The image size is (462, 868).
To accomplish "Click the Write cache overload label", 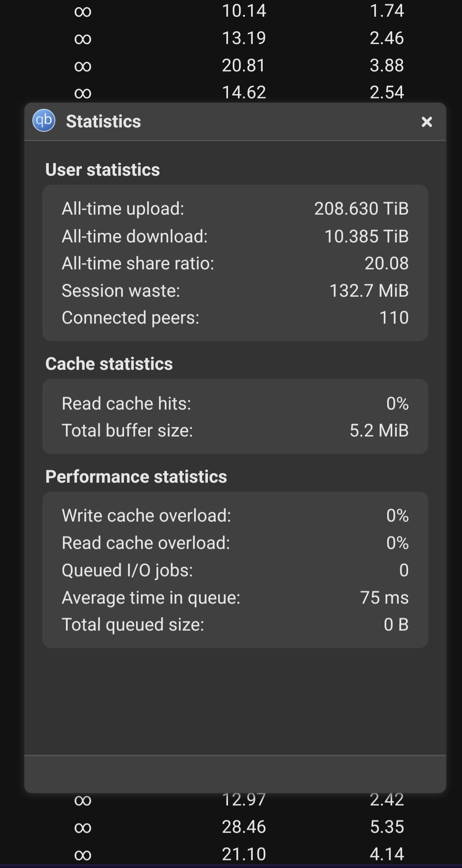I will (146, 516).
